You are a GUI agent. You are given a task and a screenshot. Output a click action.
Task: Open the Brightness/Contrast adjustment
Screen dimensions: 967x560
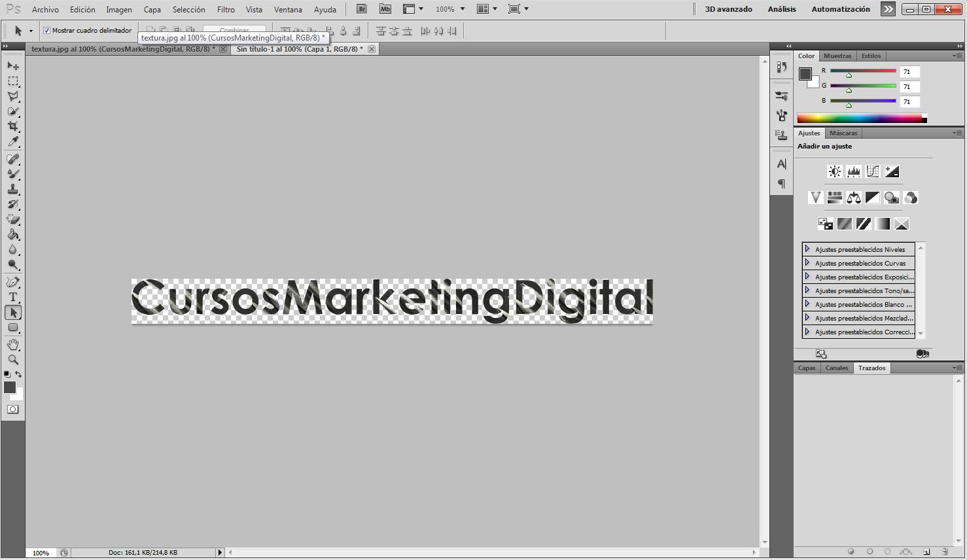[834, 171]
